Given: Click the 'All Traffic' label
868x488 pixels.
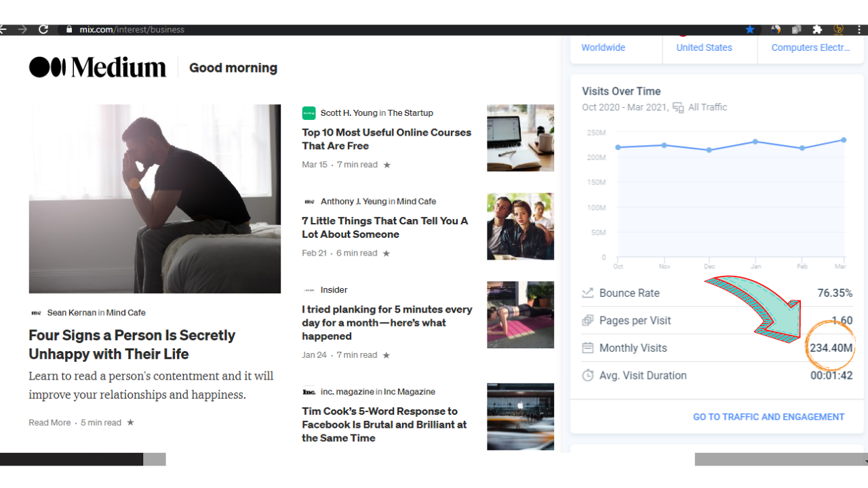Looking at the screenshot, I should pos(707,107).
